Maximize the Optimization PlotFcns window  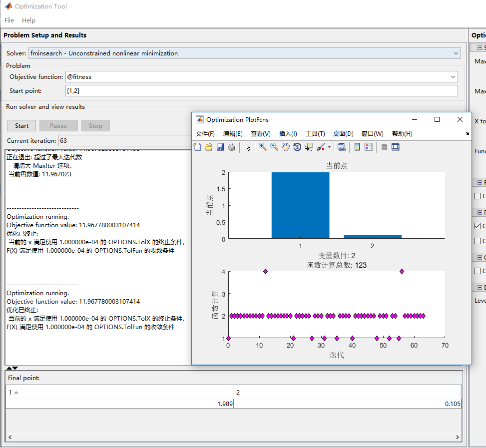(x=437, y=119)
